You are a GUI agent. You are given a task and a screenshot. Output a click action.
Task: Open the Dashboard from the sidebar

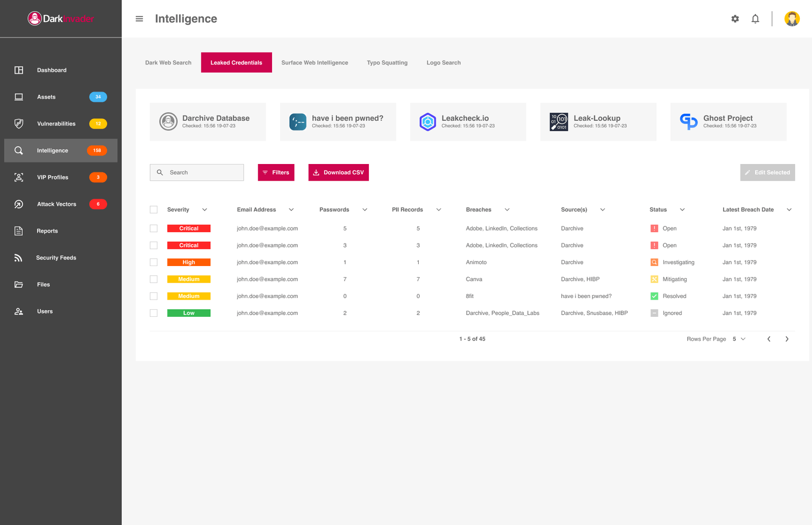[51, 70]
